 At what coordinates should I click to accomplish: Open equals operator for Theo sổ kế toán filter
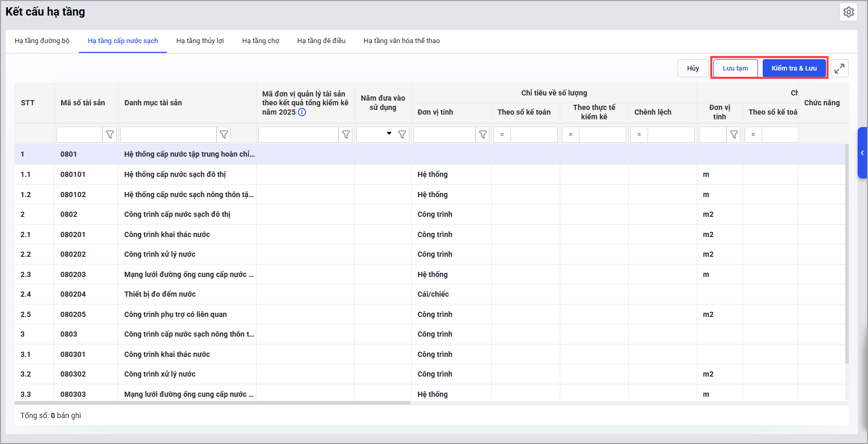(502, 135)
